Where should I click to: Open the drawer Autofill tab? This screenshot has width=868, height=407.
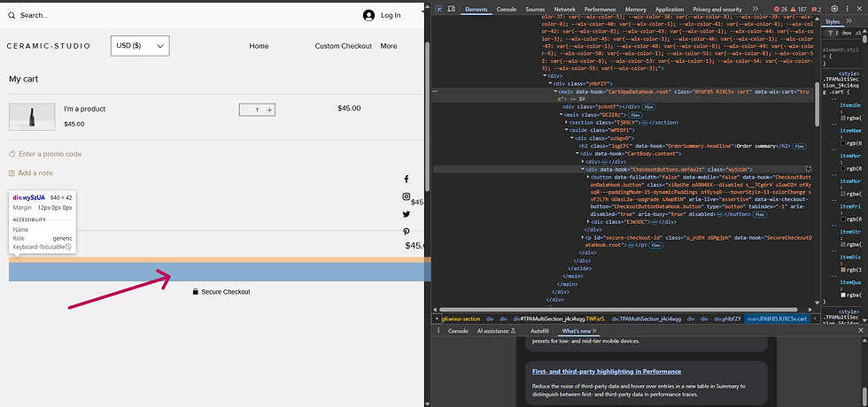click(539, 331)
